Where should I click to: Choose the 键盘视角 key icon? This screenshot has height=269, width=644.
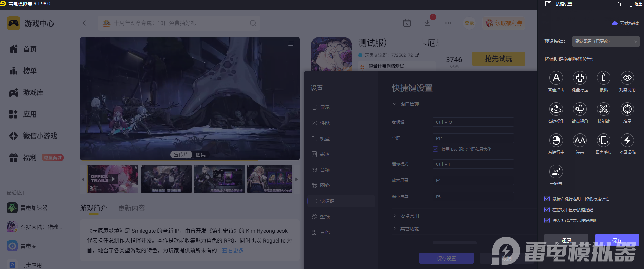pyautogui.click(x=580, y=109)
